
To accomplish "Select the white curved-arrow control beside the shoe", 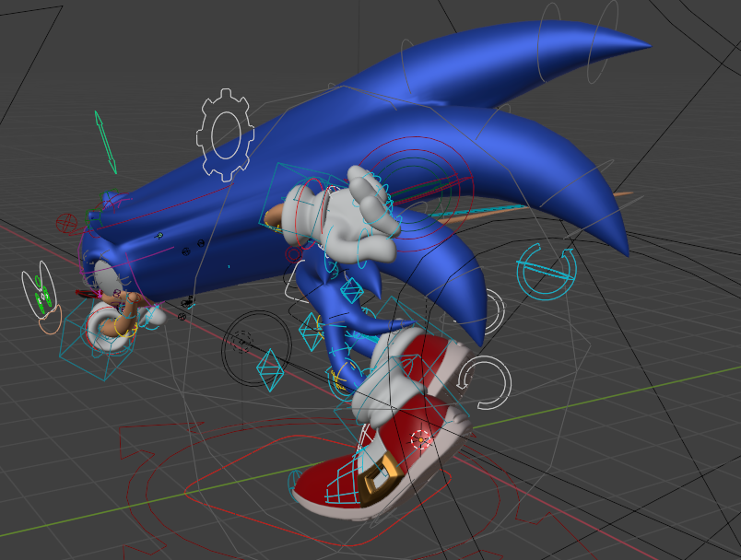I will click(x=485, y=383).
